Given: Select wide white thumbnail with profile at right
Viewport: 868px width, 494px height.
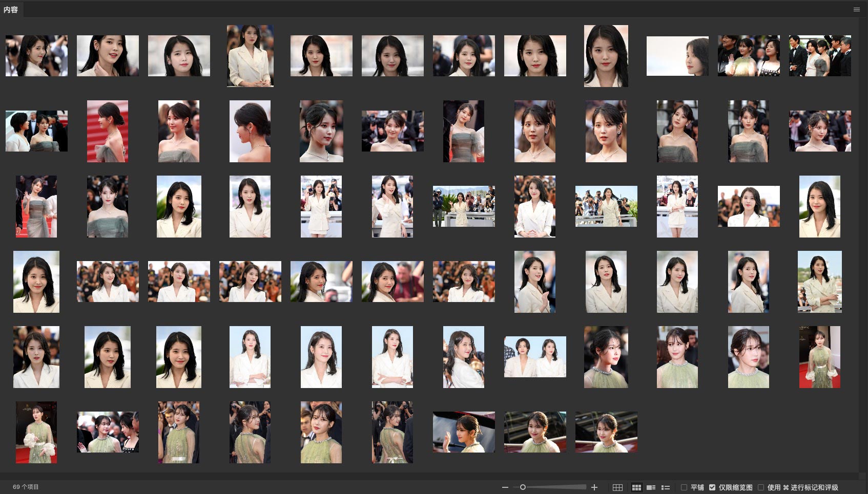Looking at the screenshot, I should tap(677, 56).
